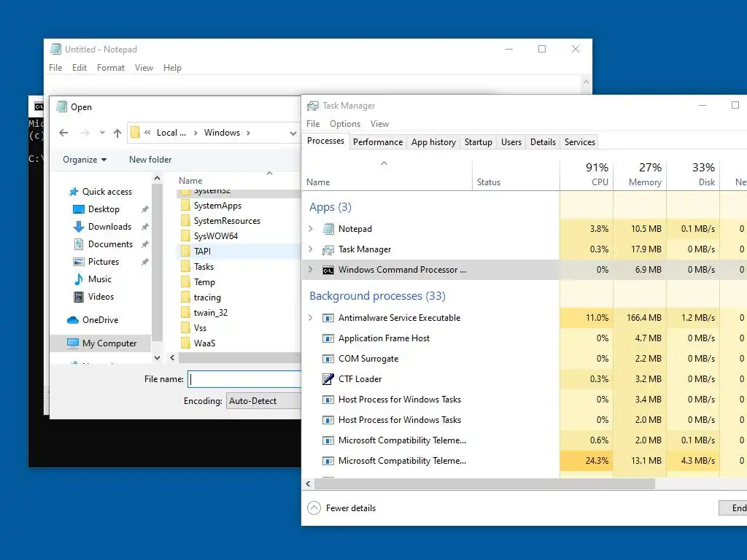The width and height of the screenshot is (747, 560).
Task: Select the twain_32 folder
Action: [211, 313]
